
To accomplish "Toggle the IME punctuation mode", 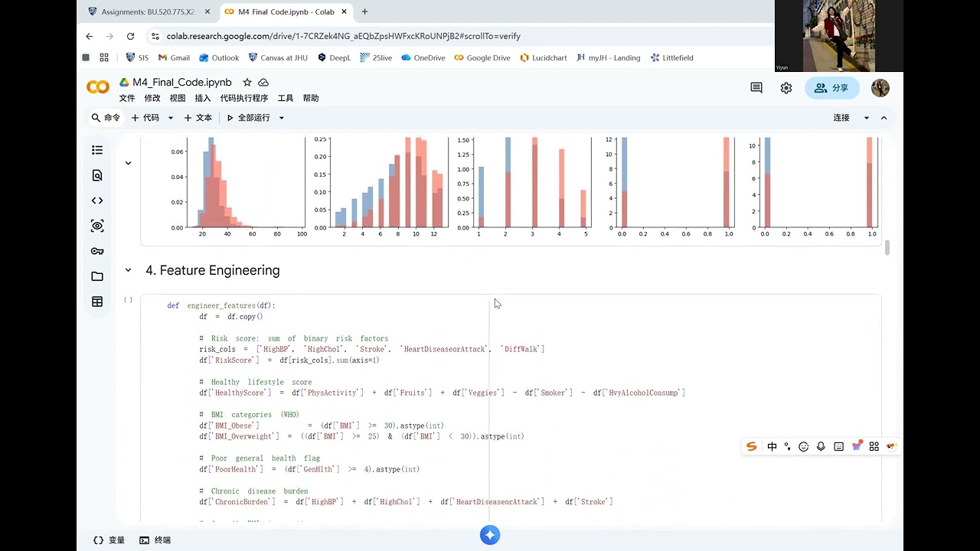I will [x=787, y=447].
